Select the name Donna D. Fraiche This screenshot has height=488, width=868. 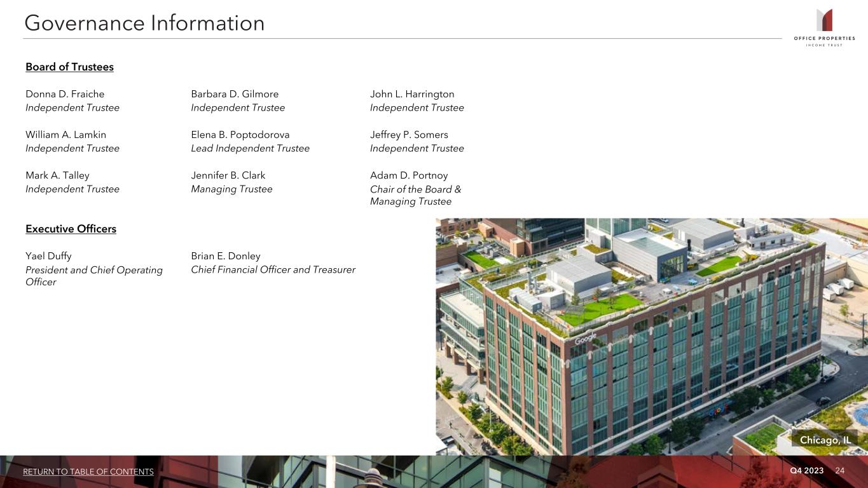point(65,94)
